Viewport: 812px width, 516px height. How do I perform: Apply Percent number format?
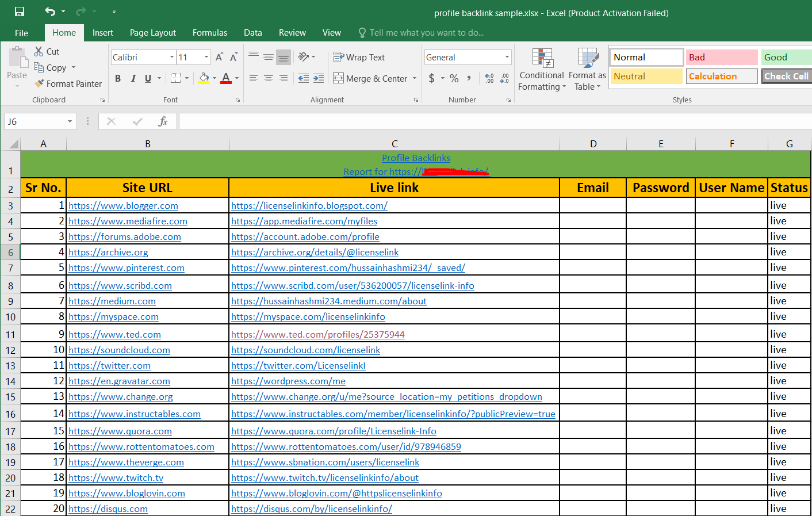tap(454, 78)
